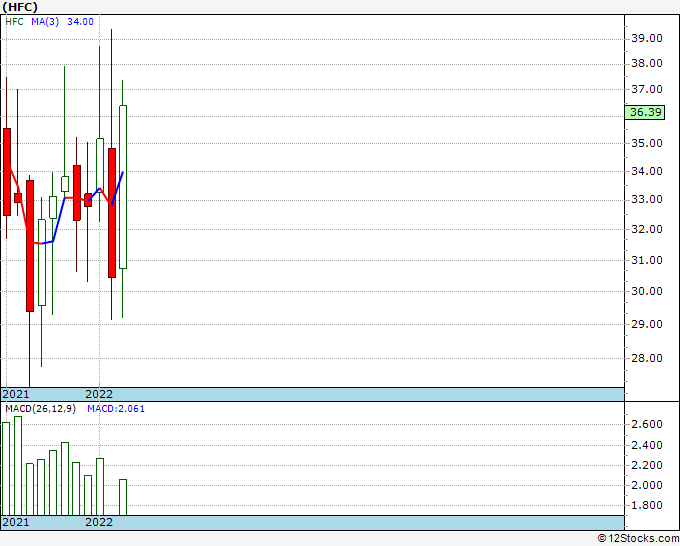Click the 34.00 moving average value
Viewport: 680px width, 546px height.
tap(80, 22)
